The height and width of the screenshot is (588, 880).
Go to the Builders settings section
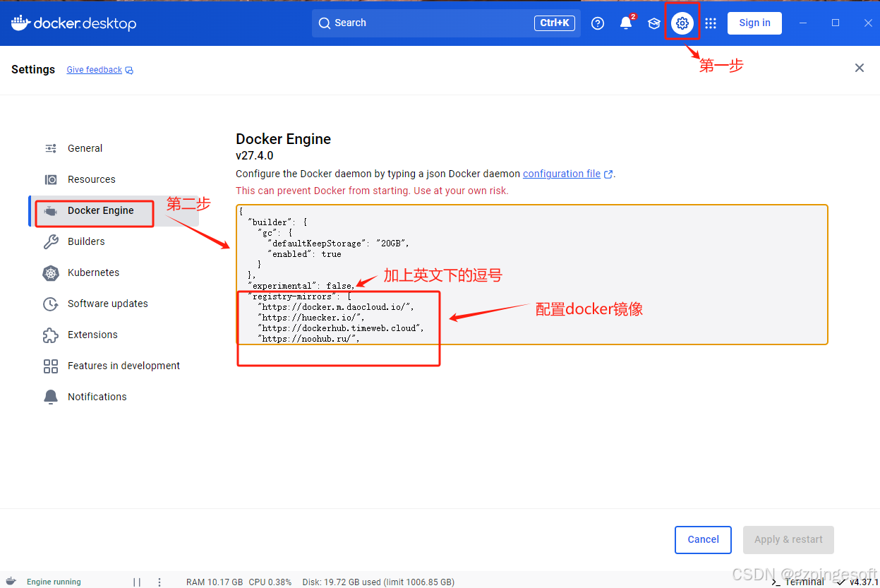pos(114,241)
